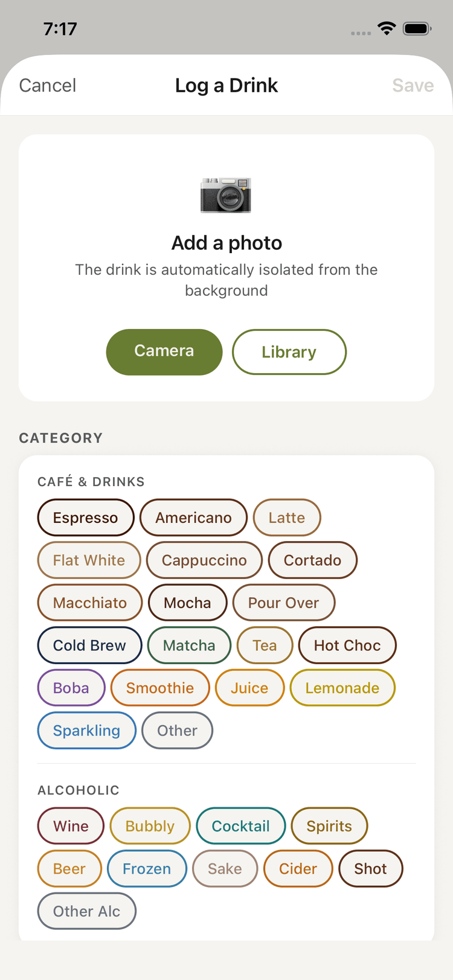Screen dimensions: 453x980
Task: Select Boba as drink type
Action: 71,688
